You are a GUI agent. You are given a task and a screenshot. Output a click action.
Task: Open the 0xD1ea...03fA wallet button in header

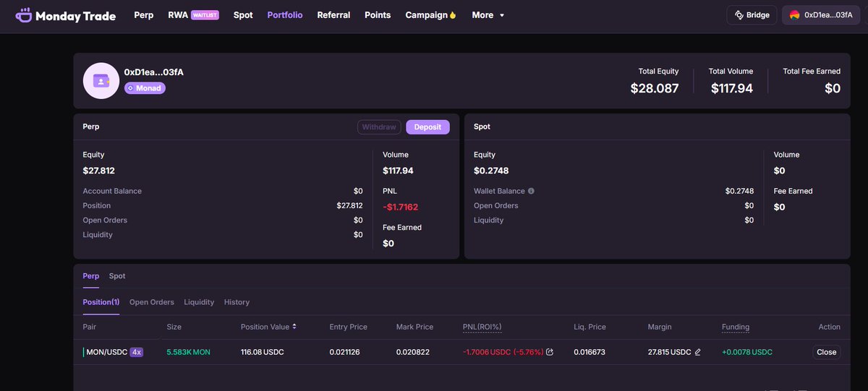pyautogui.click(x=821, y=15)
